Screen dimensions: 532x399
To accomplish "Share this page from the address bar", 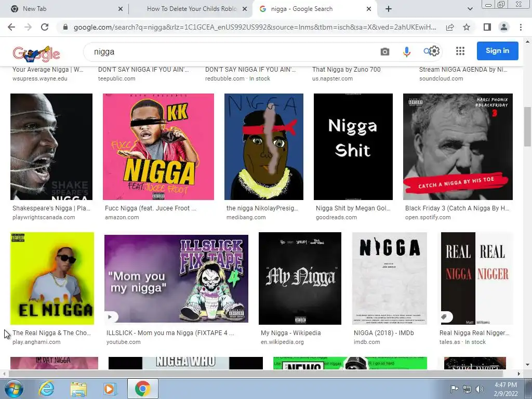I will tap(450, 27).
